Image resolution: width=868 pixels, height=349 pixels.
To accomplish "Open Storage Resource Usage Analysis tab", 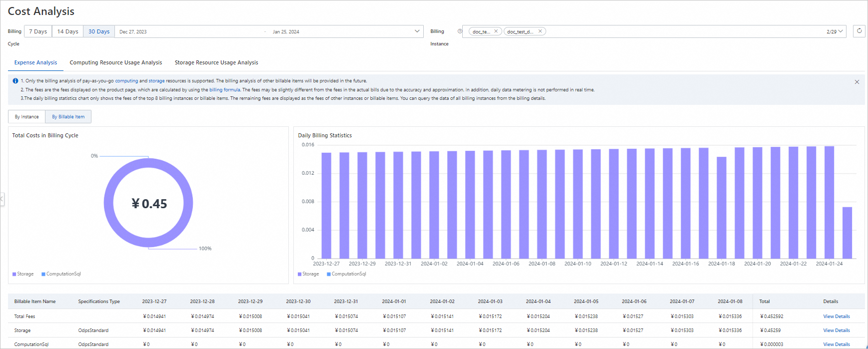I will click(216, 63).
